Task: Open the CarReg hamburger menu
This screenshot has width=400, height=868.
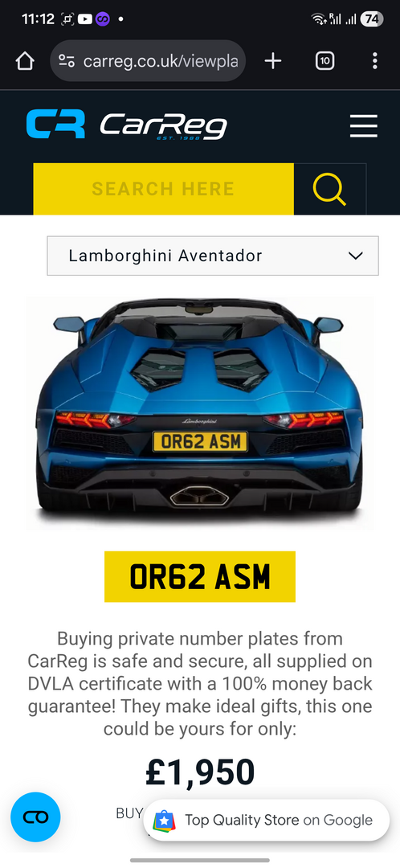Action: pyautogui.click(x=364, y=125)
